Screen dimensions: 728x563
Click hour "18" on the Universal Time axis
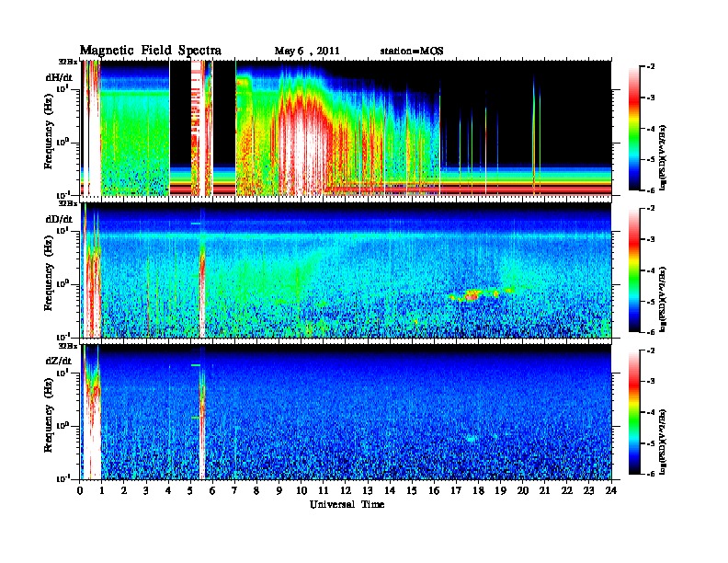(x=478, y=491)
